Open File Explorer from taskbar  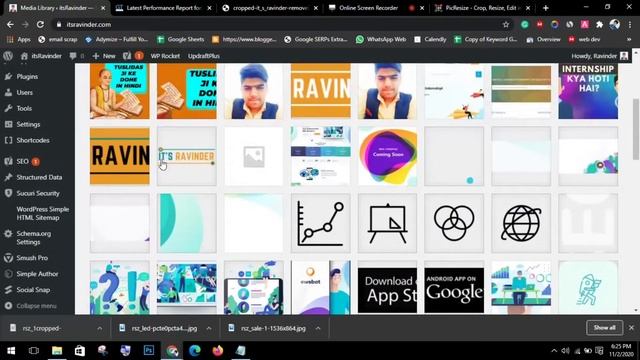(x=57, y=351)
